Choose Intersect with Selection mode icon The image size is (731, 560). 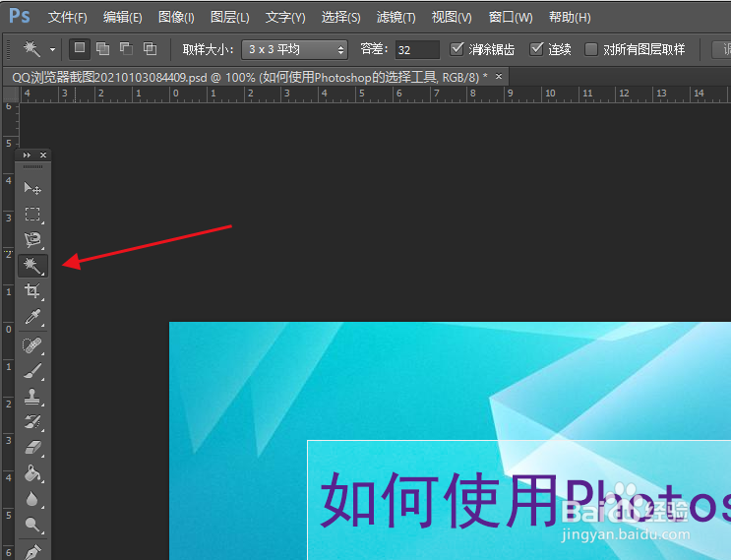(x=150, y=49)
